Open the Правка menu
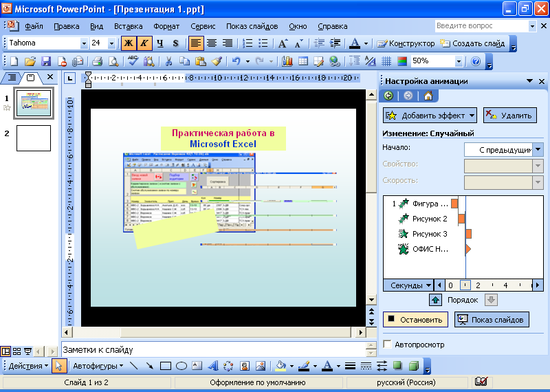 (66, 26)
